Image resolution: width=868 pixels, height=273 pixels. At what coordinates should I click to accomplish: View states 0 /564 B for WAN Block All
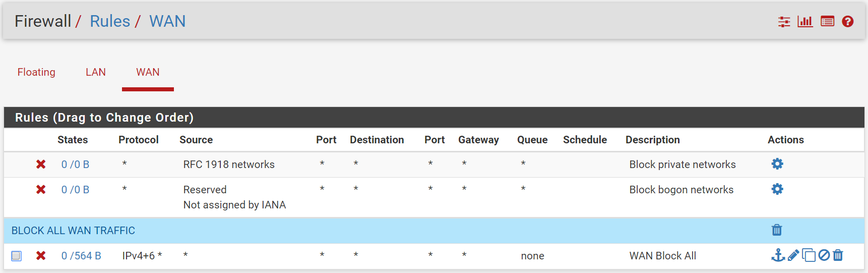coord(81,256)
